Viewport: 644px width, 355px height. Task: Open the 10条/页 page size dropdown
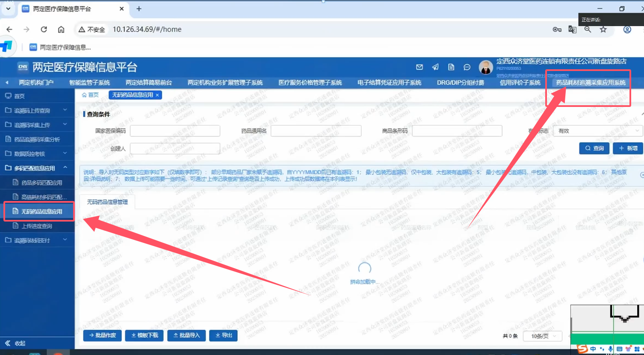(544, 336)
